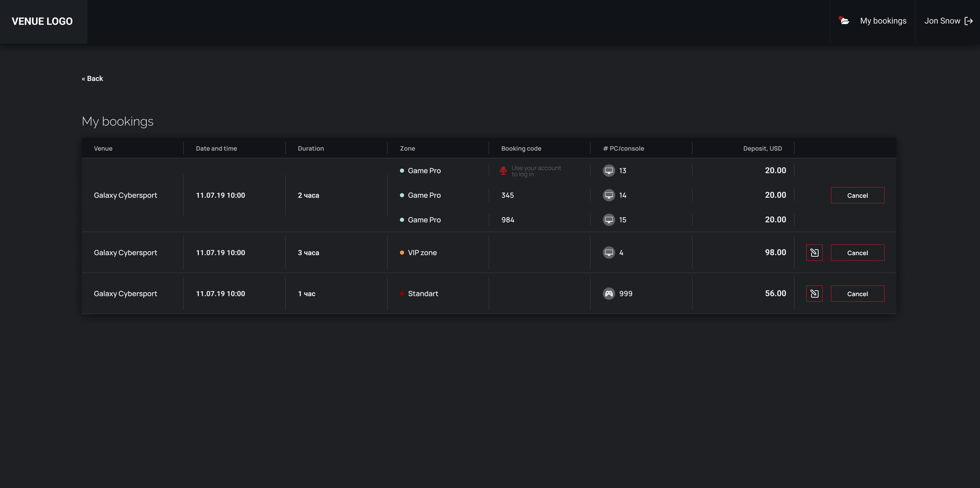Click the Deposit, USD column header
Viewport: 980px width, 488px height.
(762, 148)
